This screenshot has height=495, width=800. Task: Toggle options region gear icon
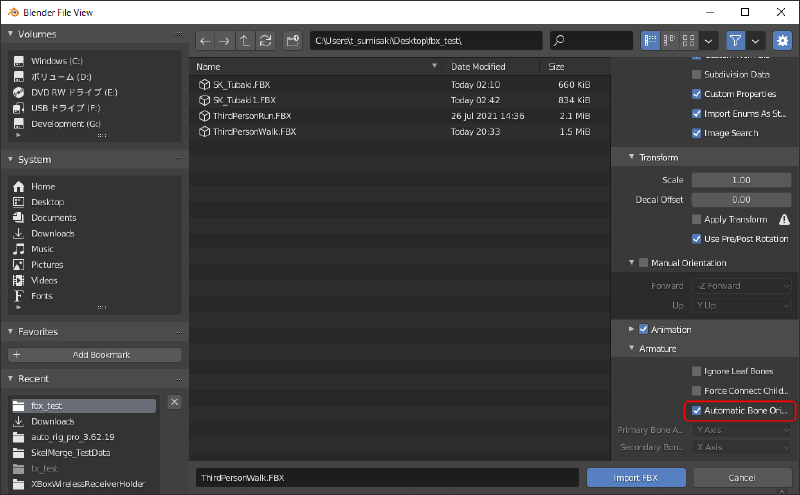point(783,40)
